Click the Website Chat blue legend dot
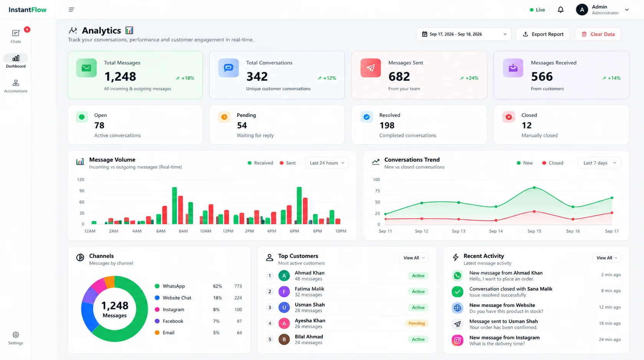Screen dimensions: 644x360 [157, 298]
